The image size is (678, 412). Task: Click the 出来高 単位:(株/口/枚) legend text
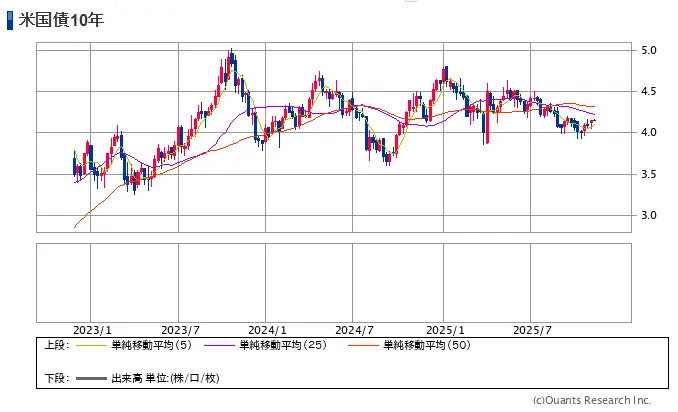tap(165, 379)
